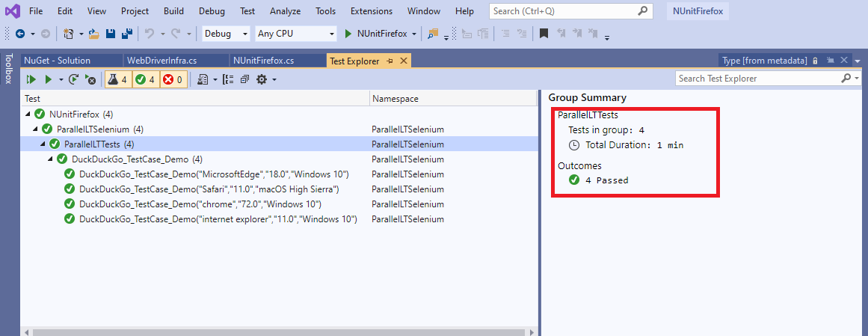Click the Uncomment selected lines icon
The height and width of the screenshot is (336, 868).
521,34
